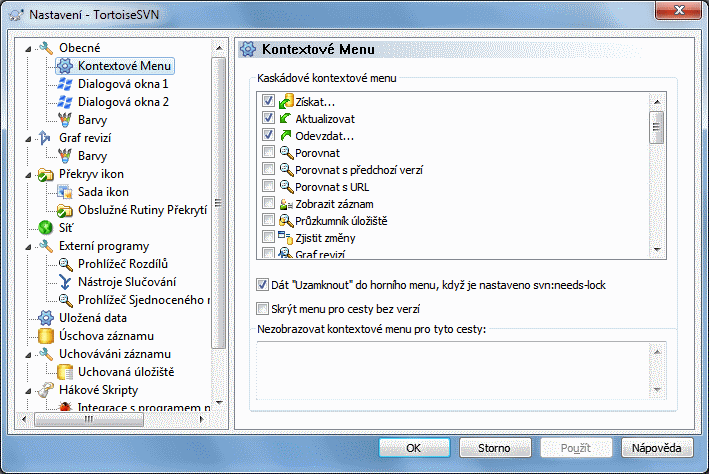The width and height of the screenshot is (709, 474).
Task: Click the Průzkumník úložiště icon
Action: (x=286, y=221)
